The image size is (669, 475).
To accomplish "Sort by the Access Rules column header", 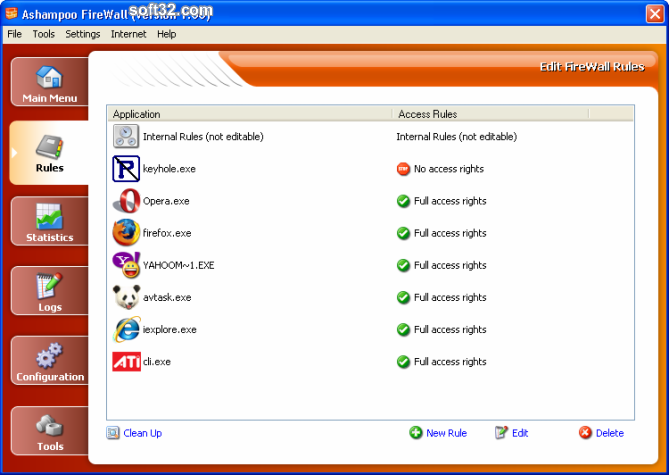I will click(x=490, y=114).
